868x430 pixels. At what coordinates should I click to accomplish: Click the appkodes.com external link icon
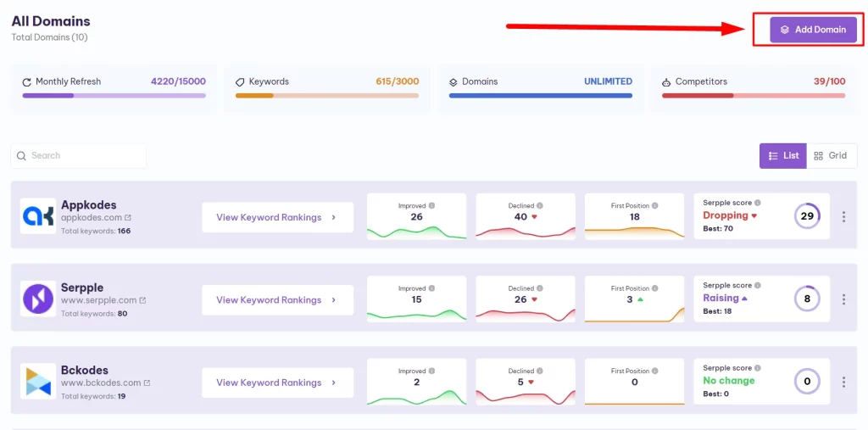click(x=128, y=218)
